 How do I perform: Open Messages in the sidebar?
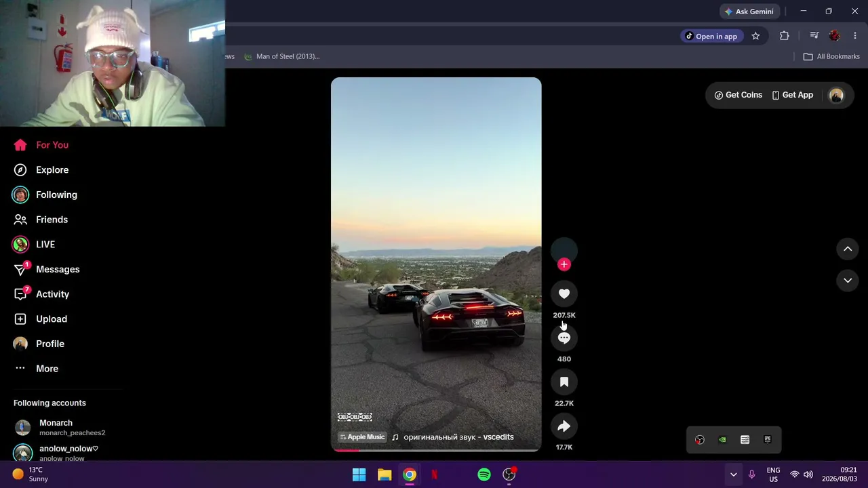click(47, 270)
